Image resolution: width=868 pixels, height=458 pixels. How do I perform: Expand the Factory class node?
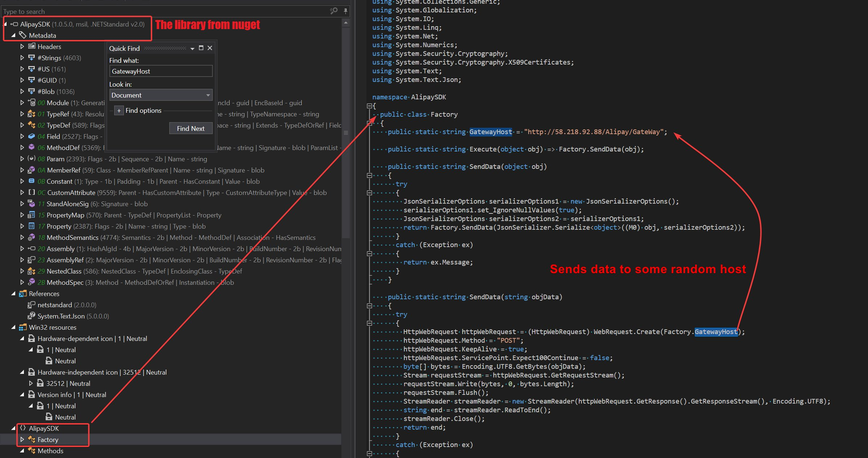click(x=22, y=439)
